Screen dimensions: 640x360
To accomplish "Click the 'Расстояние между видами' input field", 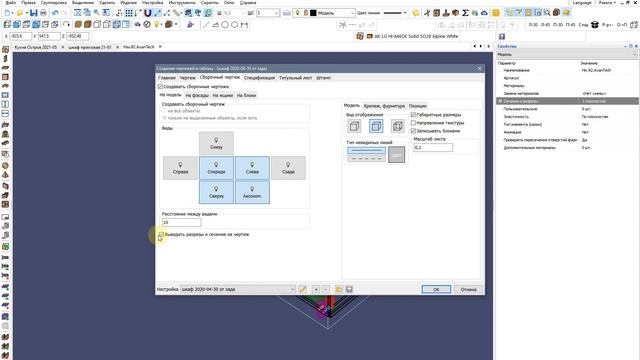I will [x=182, y=222].
